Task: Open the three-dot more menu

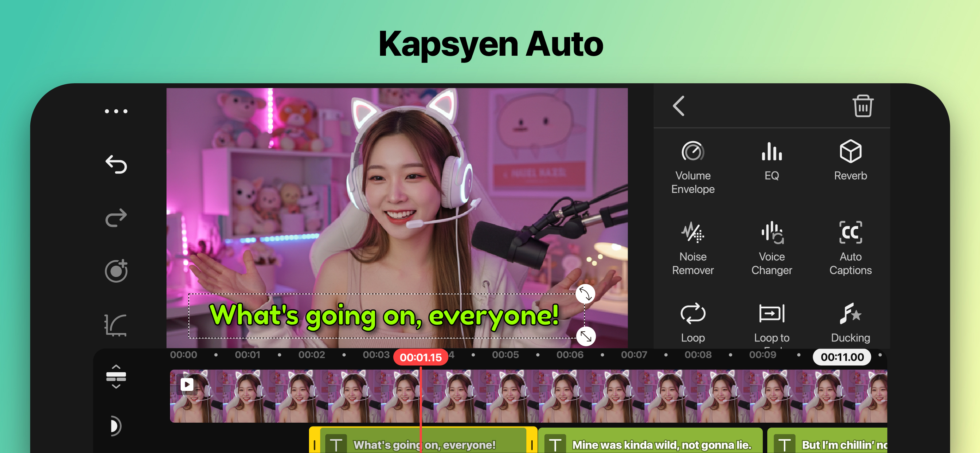Action: click(116, 111)
